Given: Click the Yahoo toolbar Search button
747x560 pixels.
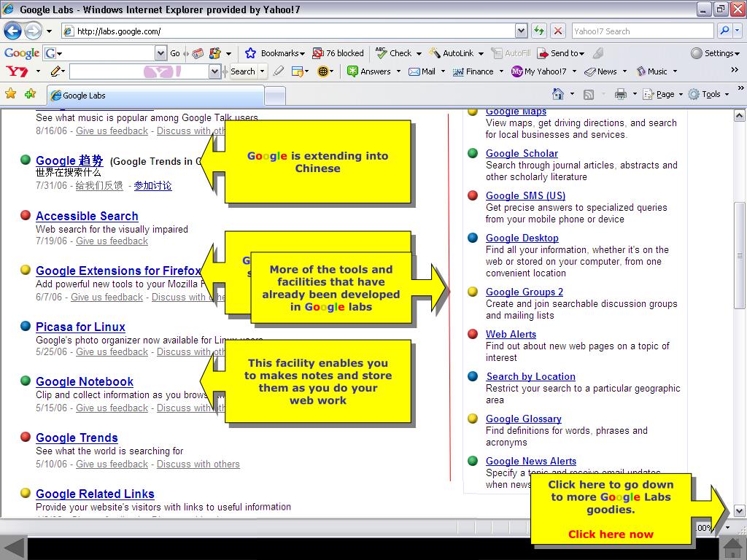Looking at the screenshot, I should 243,71.
